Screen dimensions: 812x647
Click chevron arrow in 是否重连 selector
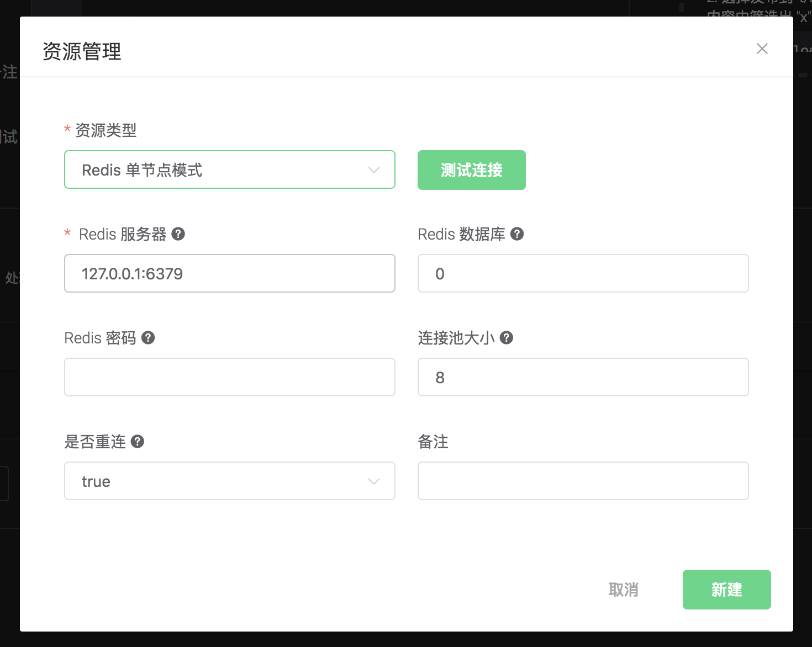(x=374, y=481)
